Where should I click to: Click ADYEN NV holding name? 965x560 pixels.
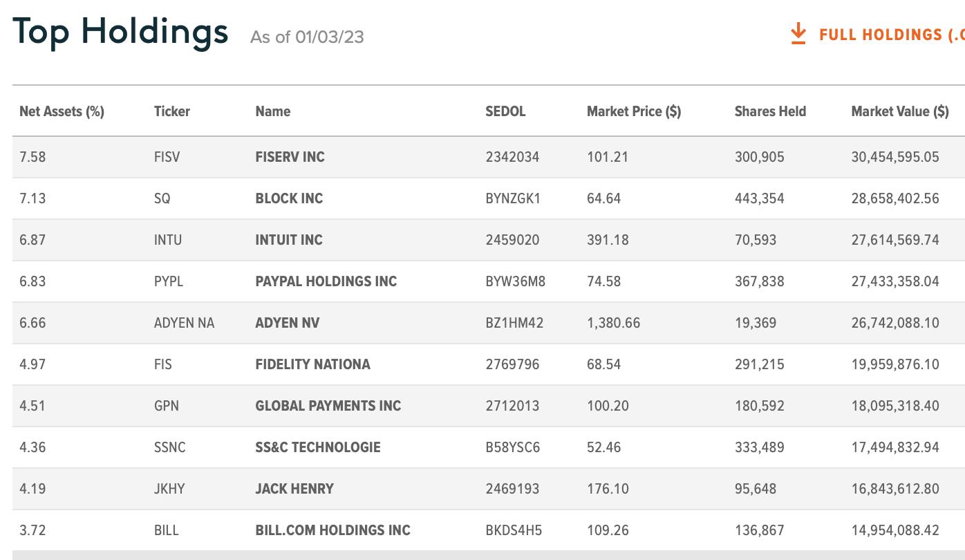pos(288,323)
